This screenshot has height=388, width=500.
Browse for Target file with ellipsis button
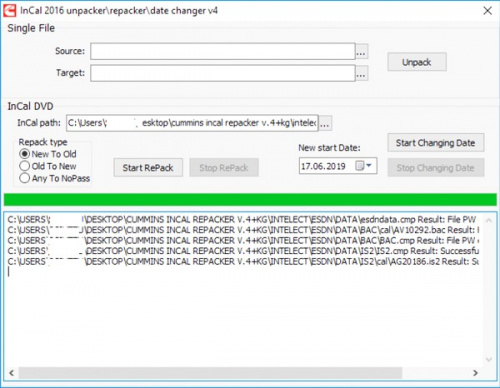[361, 73]
